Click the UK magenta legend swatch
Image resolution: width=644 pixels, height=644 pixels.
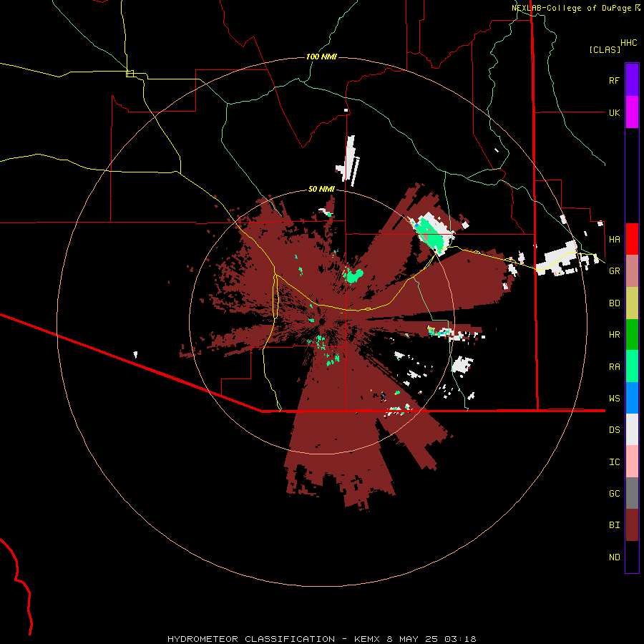click(632, 112)
